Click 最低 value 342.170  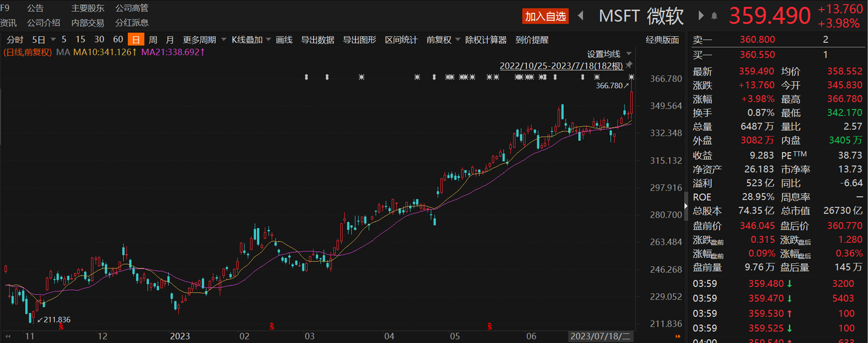pos(845,113)
